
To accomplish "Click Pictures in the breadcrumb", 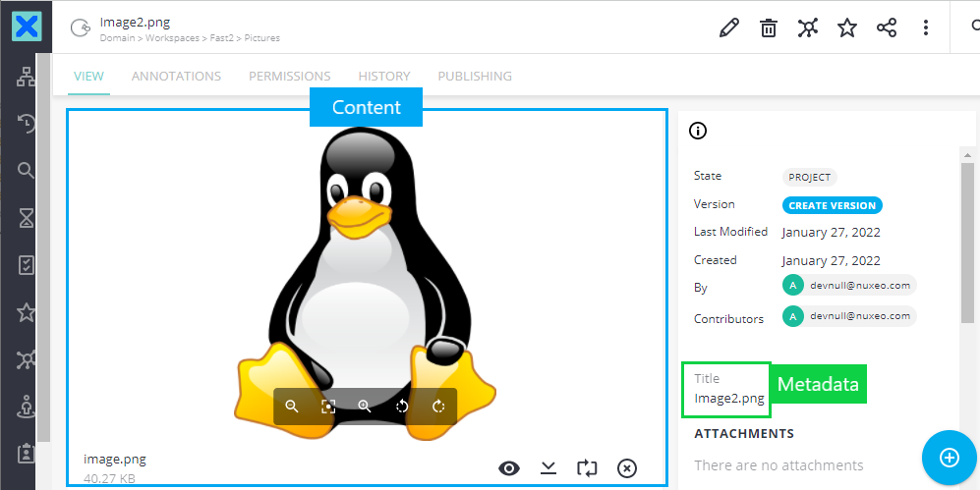I will click(261, 38).
